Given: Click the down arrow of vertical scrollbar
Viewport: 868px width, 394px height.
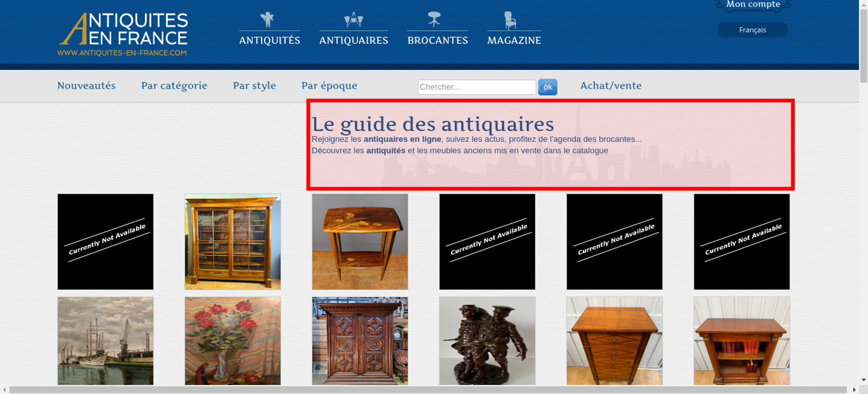Looking at the screenshot, I should 863,380.
